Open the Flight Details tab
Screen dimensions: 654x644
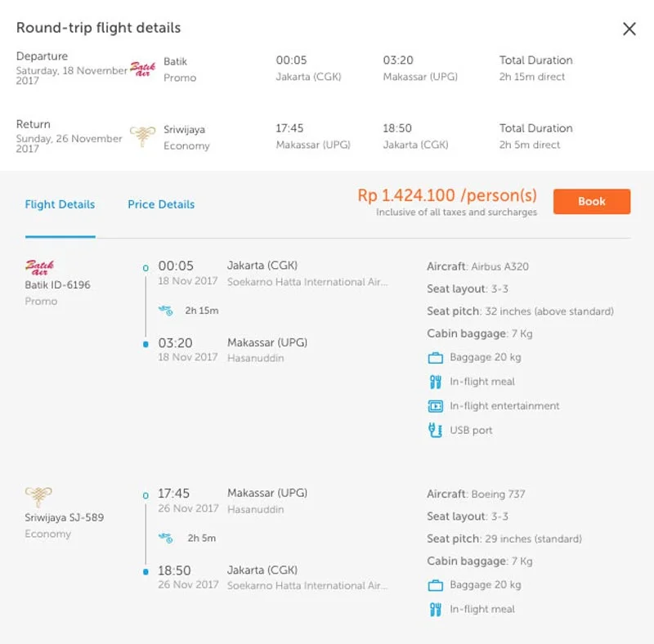[x=60, y=204]
